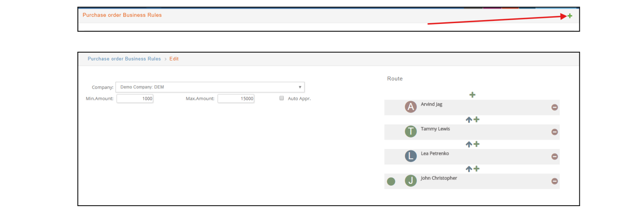Image resolution: width=644 pixels, height=213 pixels.
Task: Move Lea Petrenko up in route
Action: [x=469, y=144]
